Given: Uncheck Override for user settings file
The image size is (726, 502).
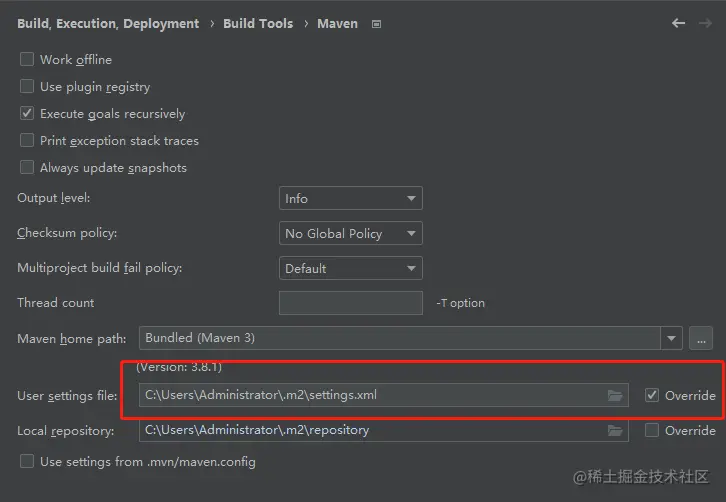Looking at the screenshot, I should 652,395.
